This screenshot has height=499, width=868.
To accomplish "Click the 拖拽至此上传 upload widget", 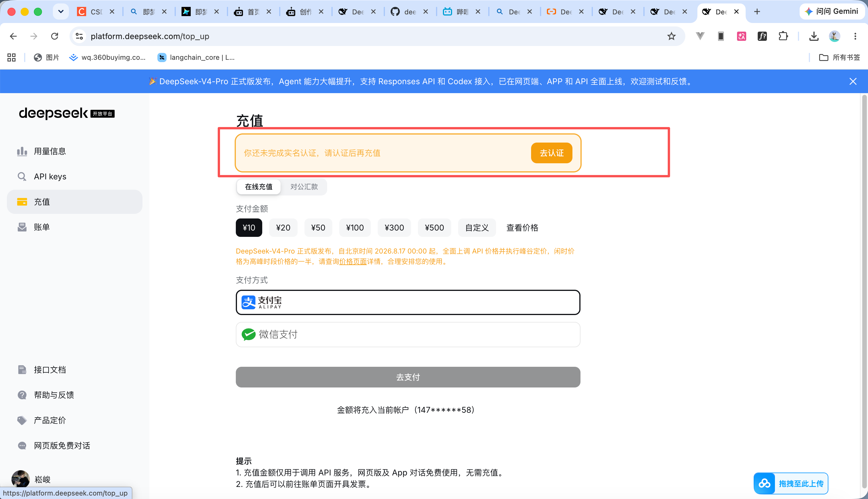I will 791,483.
